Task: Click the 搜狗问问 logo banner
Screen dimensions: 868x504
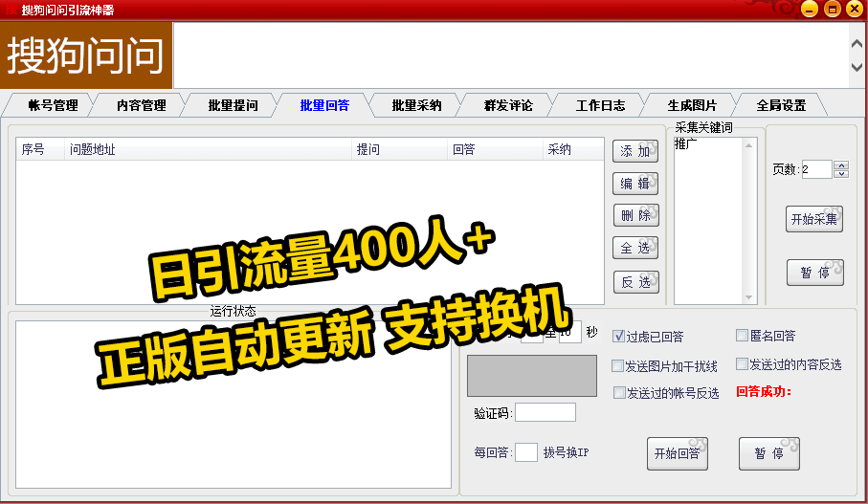Action: 86,55
